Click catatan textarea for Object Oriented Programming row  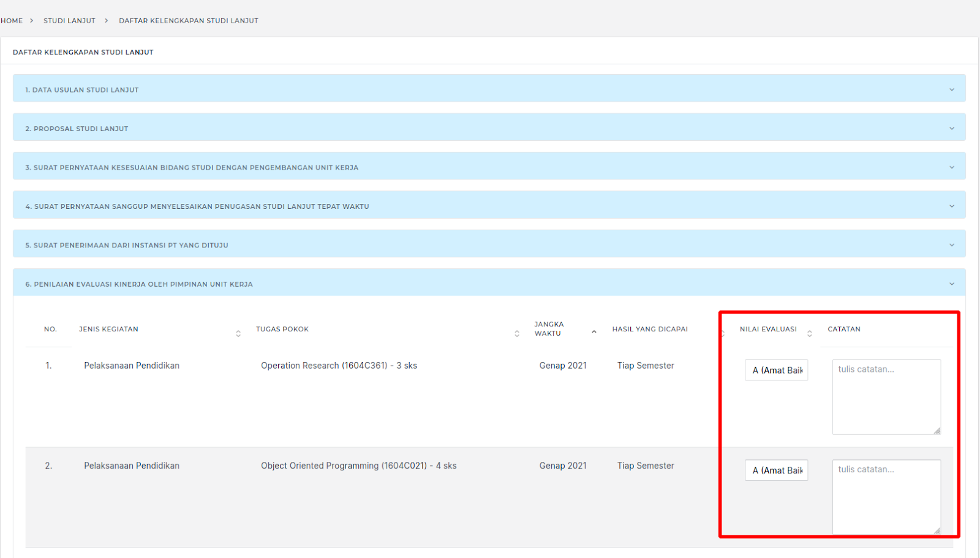tap(886, 497)
